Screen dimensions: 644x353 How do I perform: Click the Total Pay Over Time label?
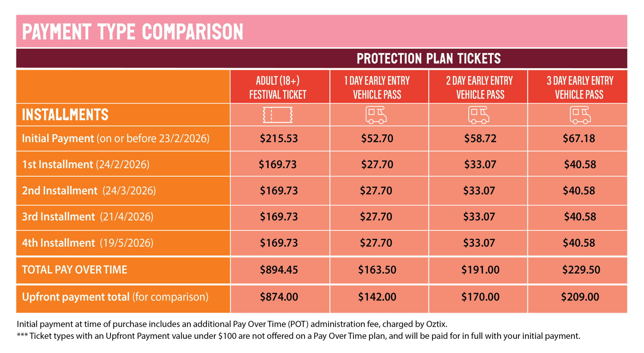75,270
